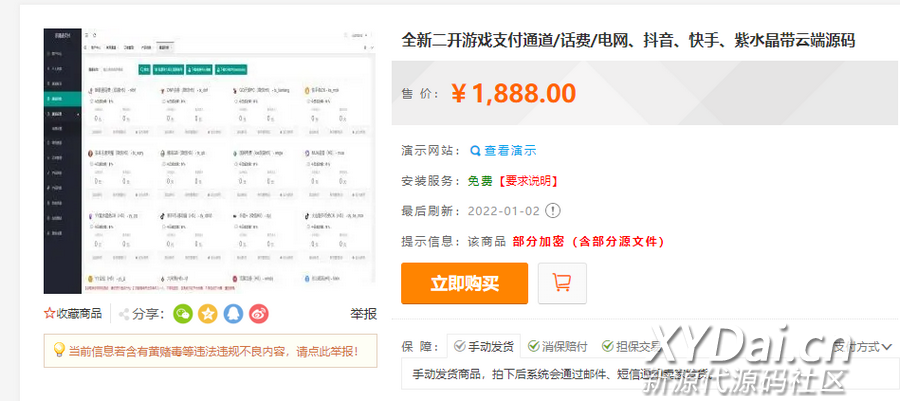The width and height of the screenshot is (900, 401).
Task: Click 举报 to report this product
Action: [363, 314]
